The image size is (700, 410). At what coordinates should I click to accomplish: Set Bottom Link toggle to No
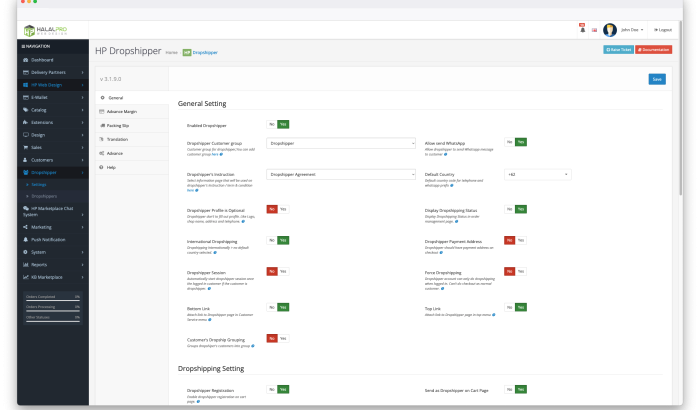pos(271,307)
